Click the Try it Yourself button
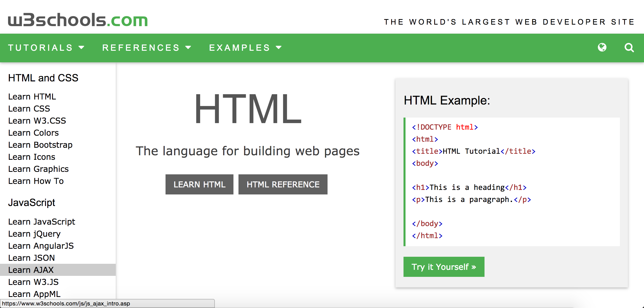Image resolution: width=644 pixels, height=308 pixels. coord(444,267)
